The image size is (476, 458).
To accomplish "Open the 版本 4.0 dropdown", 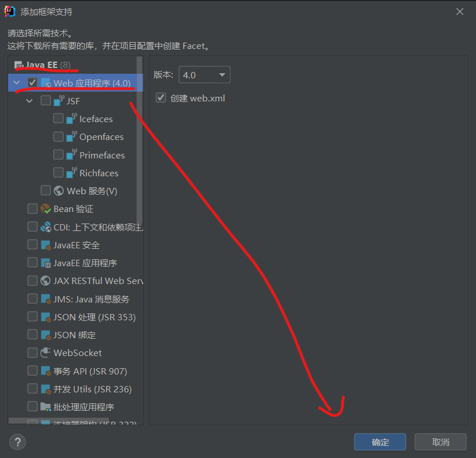I will [x=204, y=74].
